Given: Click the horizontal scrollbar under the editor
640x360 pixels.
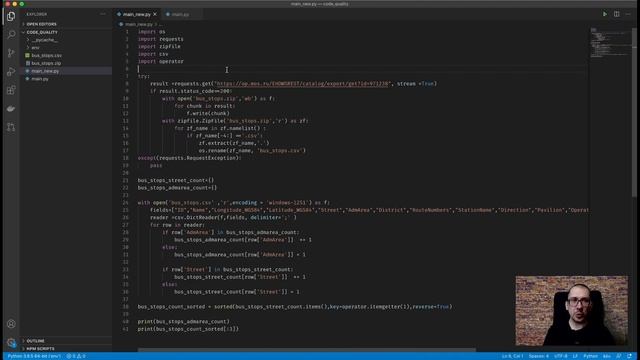Looking at the screenshot, I should [307, 350].
